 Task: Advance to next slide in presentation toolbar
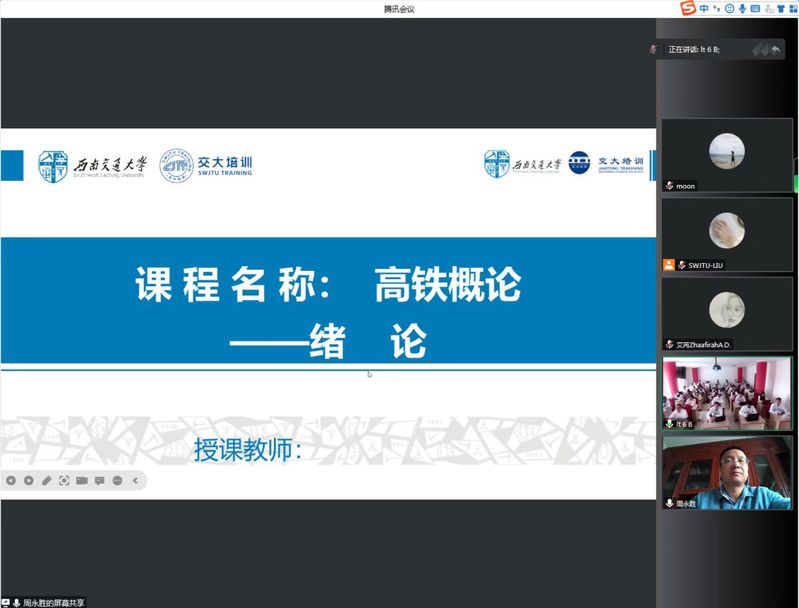click(x=29, y=481)
